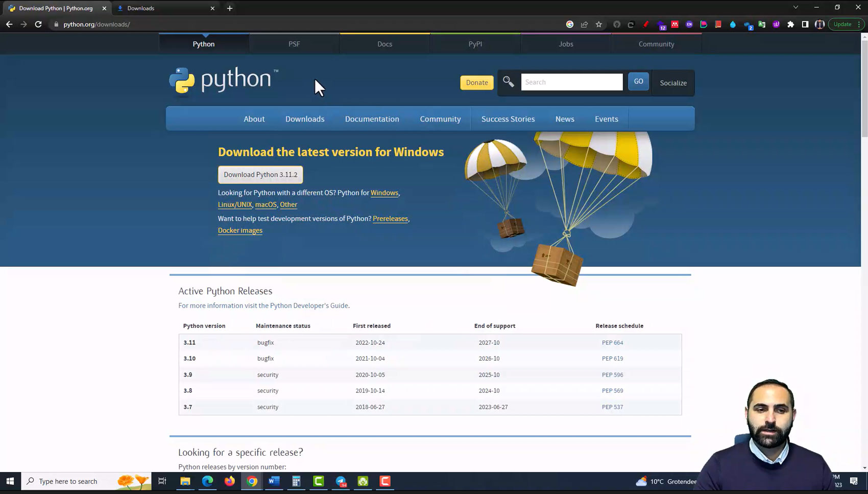This screenshot has width=868, height=494.
Task: Open the Events navigation menu
Action: coord(607,119)
